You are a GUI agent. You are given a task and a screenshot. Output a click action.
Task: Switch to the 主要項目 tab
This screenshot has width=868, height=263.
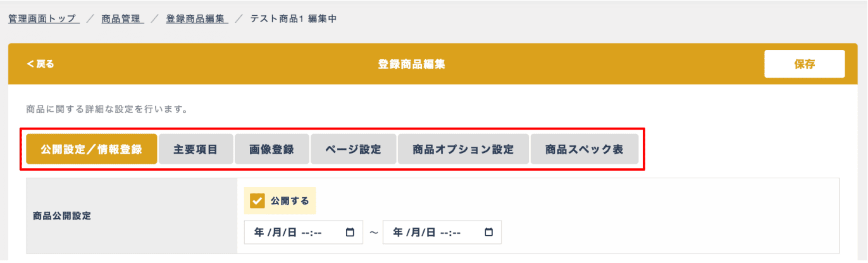click(x=195, y=150)
